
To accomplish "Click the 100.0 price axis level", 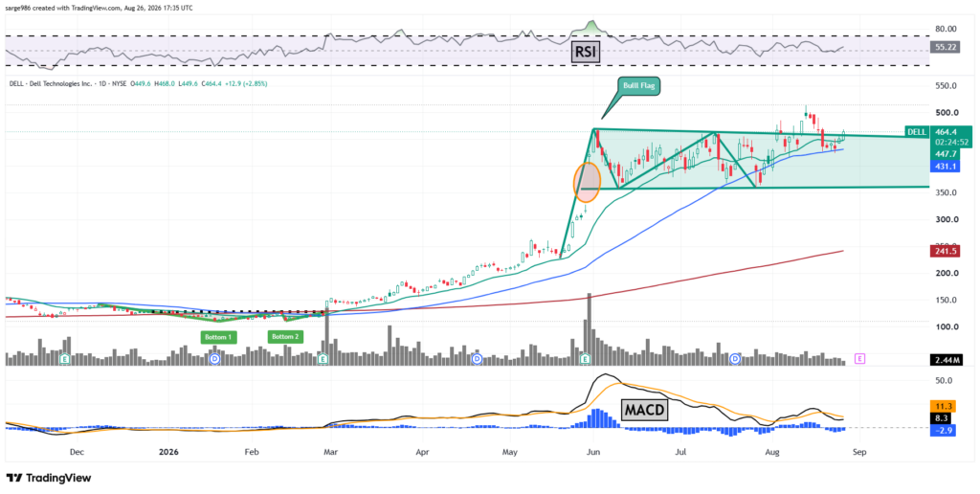I will (x=946, y=327).
